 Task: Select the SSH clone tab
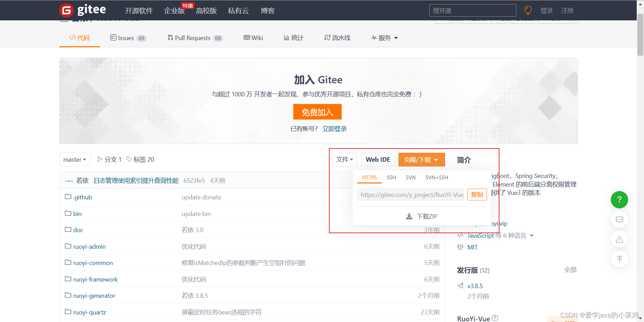391,177
